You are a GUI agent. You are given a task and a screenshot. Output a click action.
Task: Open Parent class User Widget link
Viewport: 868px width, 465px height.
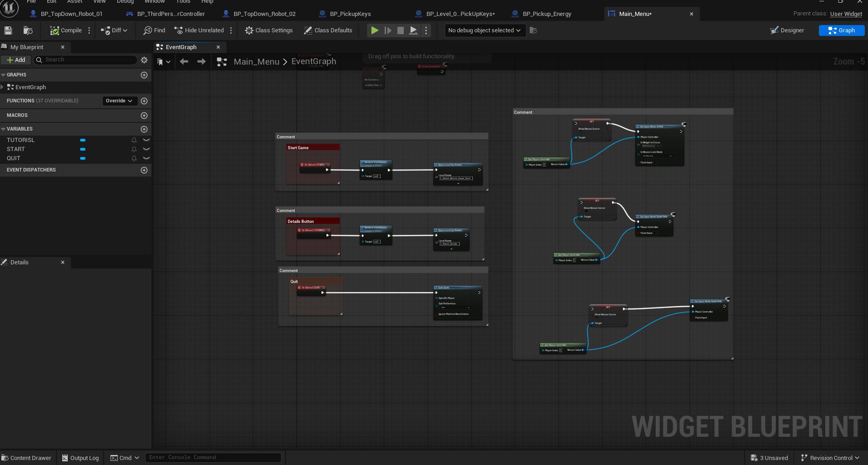pyautogui.click(x=846, y=14)
